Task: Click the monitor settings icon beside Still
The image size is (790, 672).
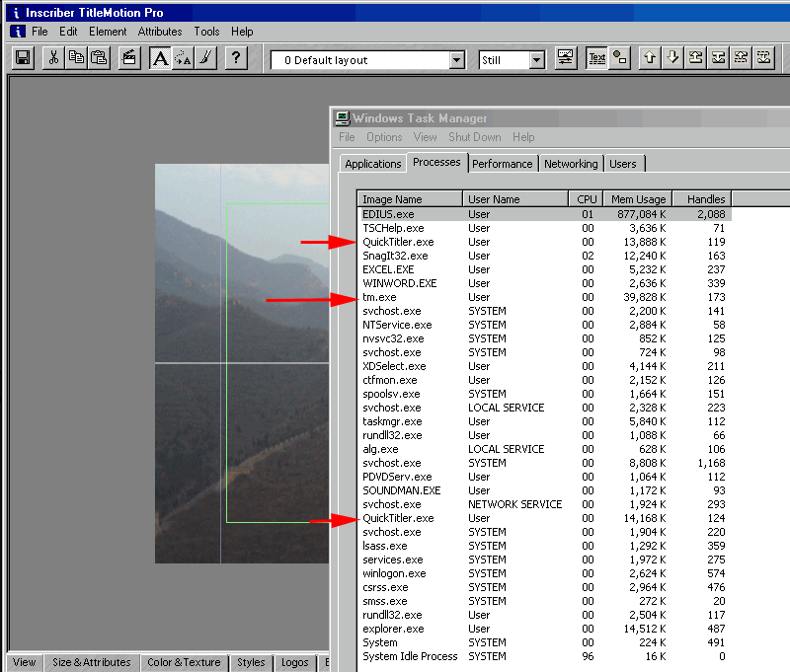Action: 566,58
